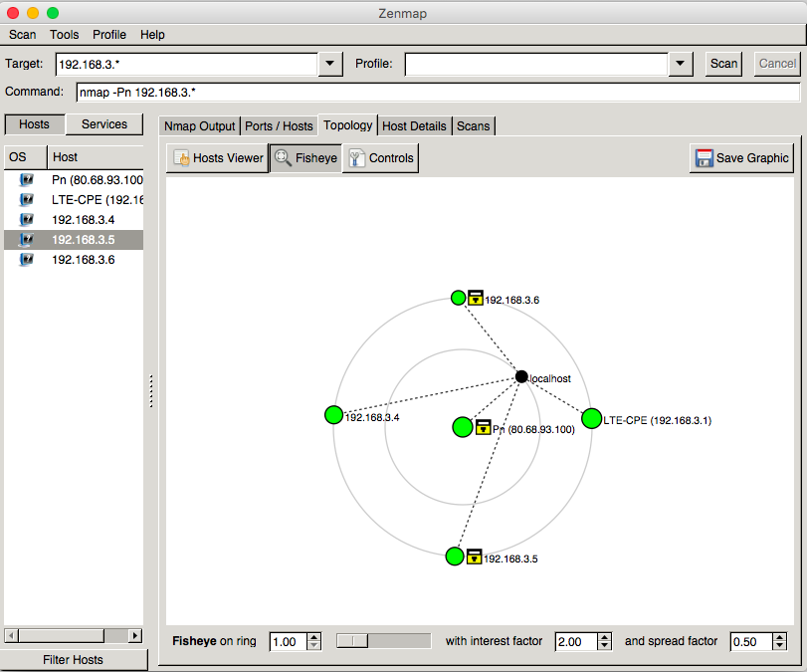The height and width of the screenshot is (672, 807).
Task: Click the host list horizontal scrollbar
Action: [73, 635]
